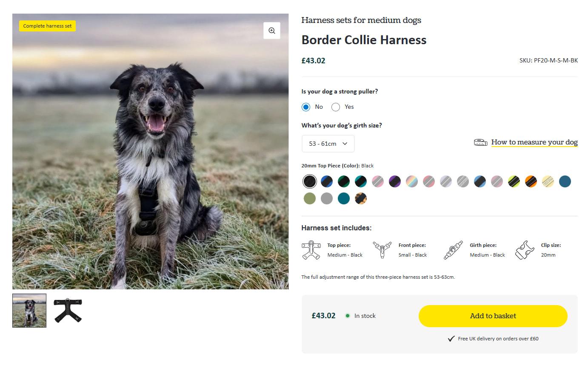
Task: Click the Girth piece harness icon
Action: 453,250
